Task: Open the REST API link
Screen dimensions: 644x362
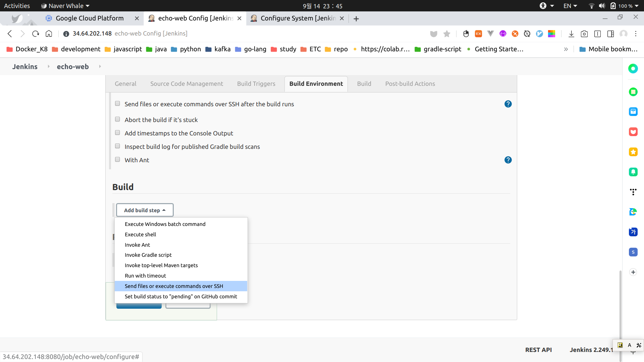Action: [x=538, y=350]
